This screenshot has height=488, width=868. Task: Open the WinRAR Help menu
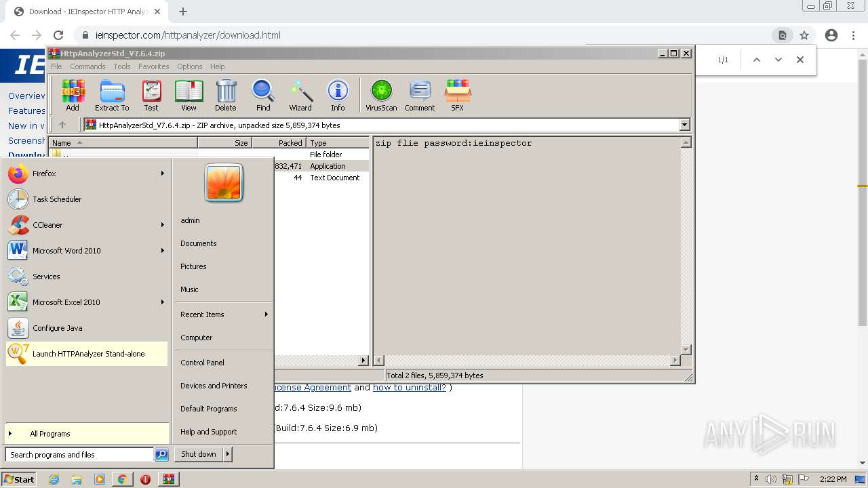coord(217,66)
